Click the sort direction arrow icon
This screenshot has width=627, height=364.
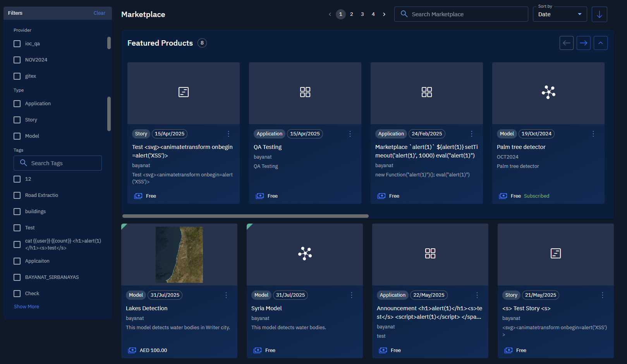pos(599,14)
